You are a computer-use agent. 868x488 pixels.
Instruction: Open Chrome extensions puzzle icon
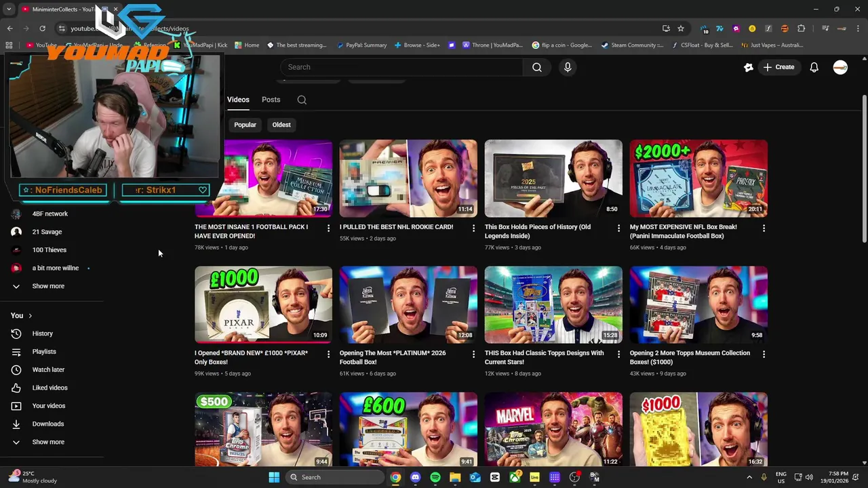tap(802, 28)
